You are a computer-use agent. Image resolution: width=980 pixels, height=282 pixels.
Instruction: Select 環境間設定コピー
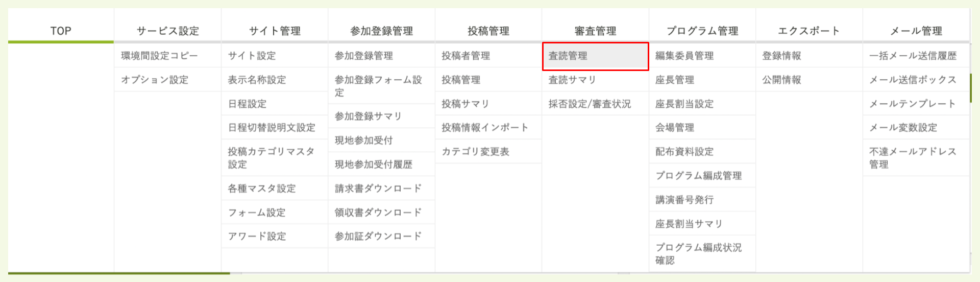pos(159,56)
